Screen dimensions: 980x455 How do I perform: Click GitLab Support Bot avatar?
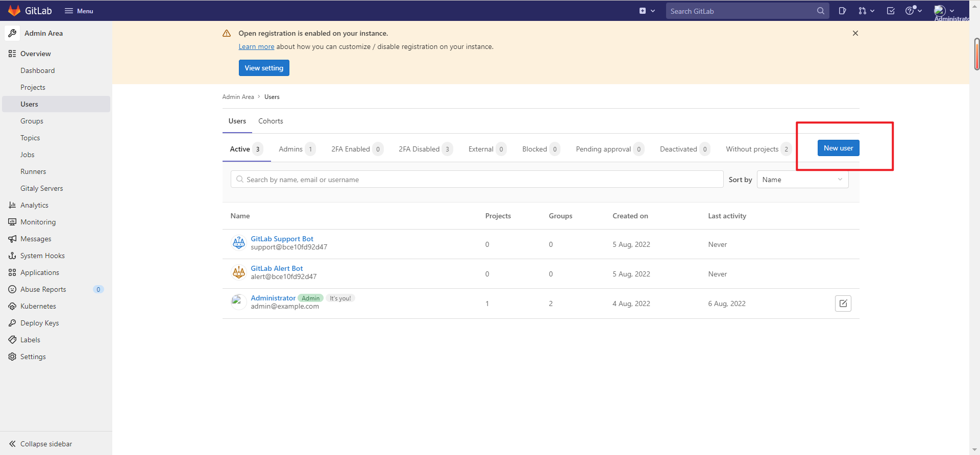(238, 243)
